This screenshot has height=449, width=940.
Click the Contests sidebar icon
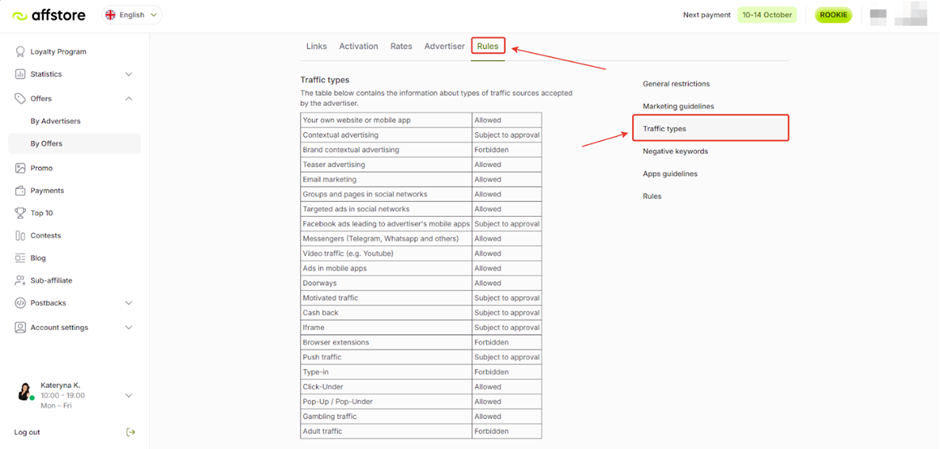point(20,236)
